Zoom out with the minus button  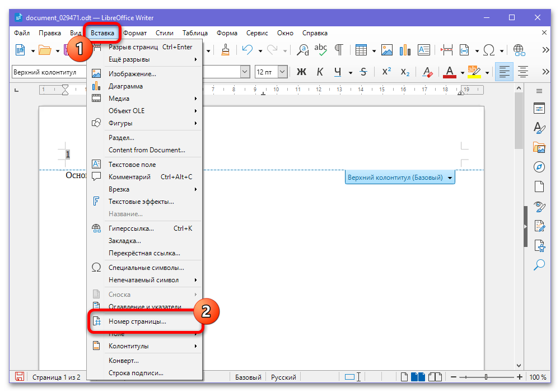click(x=454, y=377)
